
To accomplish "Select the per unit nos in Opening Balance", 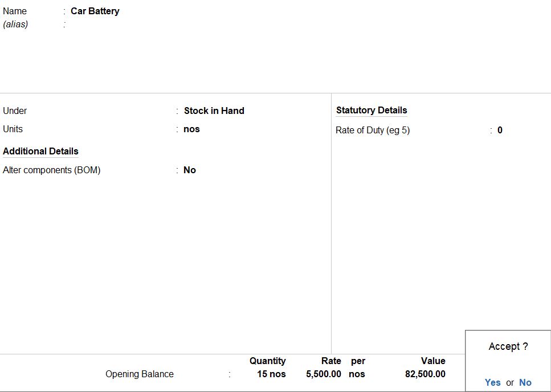I will [357, 374].
